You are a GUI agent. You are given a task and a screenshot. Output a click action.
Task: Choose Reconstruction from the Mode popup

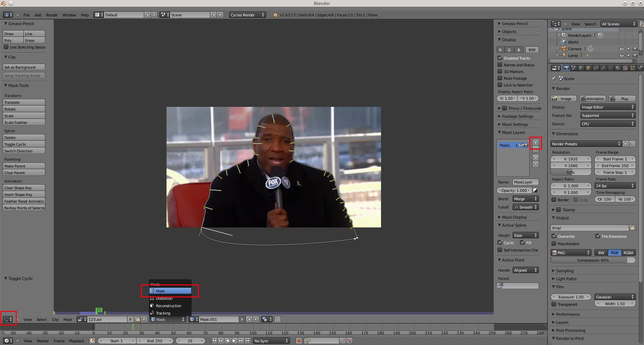coord(170,305)
